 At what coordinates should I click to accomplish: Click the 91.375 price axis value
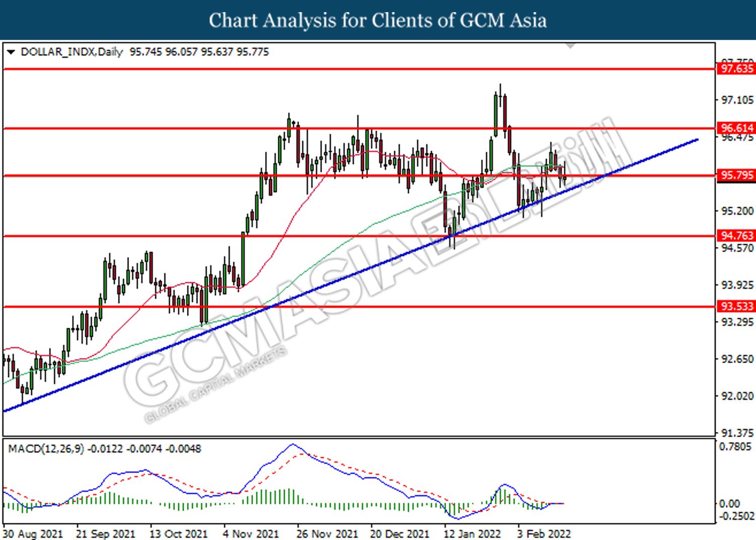pos(737,433)
